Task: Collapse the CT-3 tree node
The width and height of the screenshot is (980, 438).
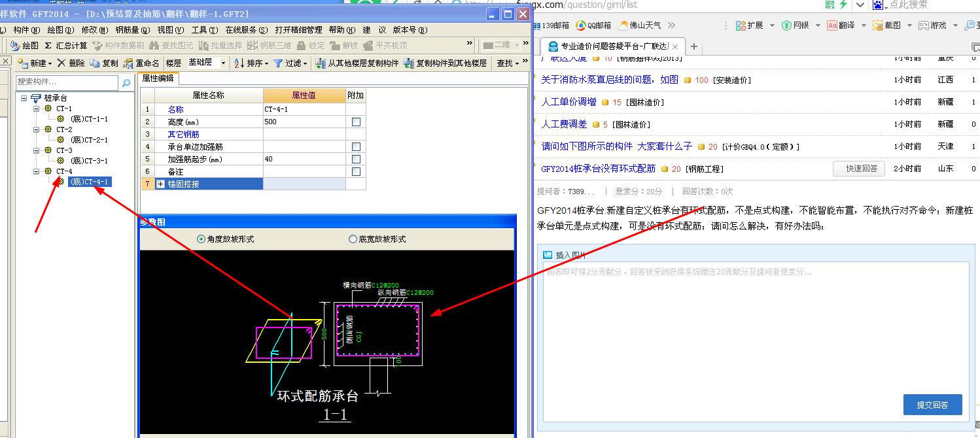Action: [x=37, y=150]
